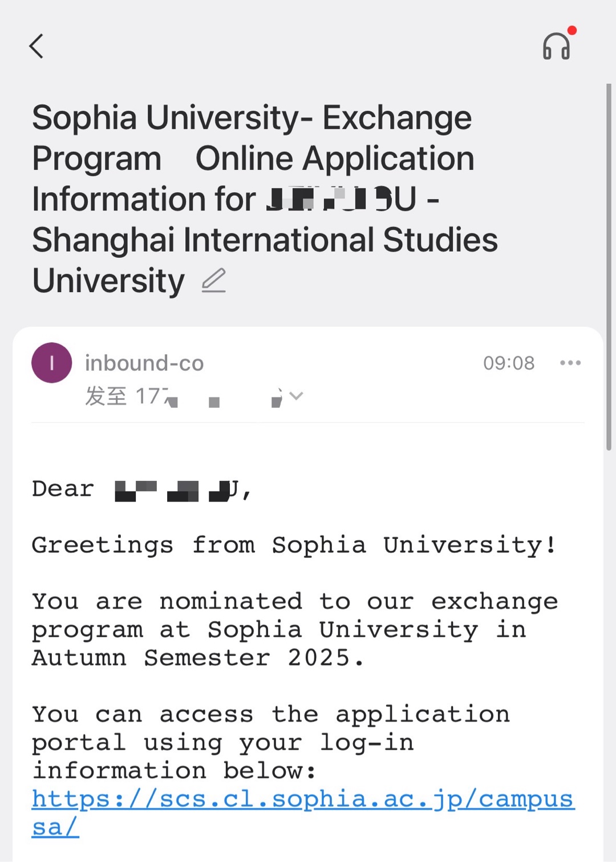
Task: Open the headphone support icon
Action: coord(556,46)
